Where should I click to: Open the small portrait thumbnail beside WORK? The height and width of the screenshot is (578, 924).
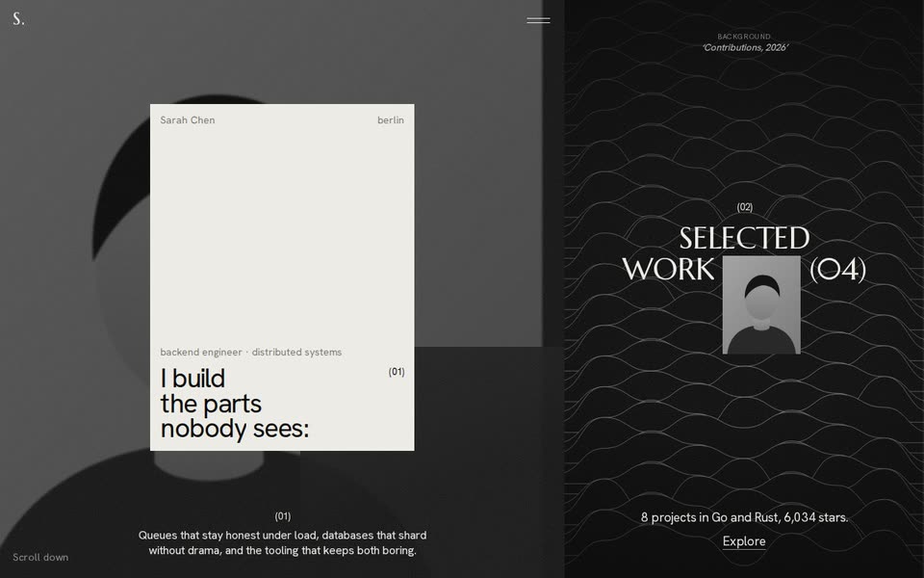click(761, 305)
